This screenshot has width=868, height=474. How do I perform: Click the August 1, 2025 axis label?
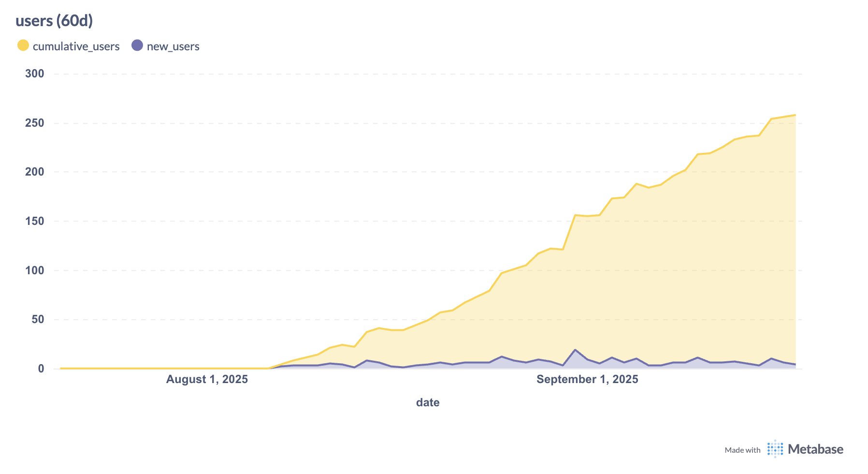[x=207, y=379]
